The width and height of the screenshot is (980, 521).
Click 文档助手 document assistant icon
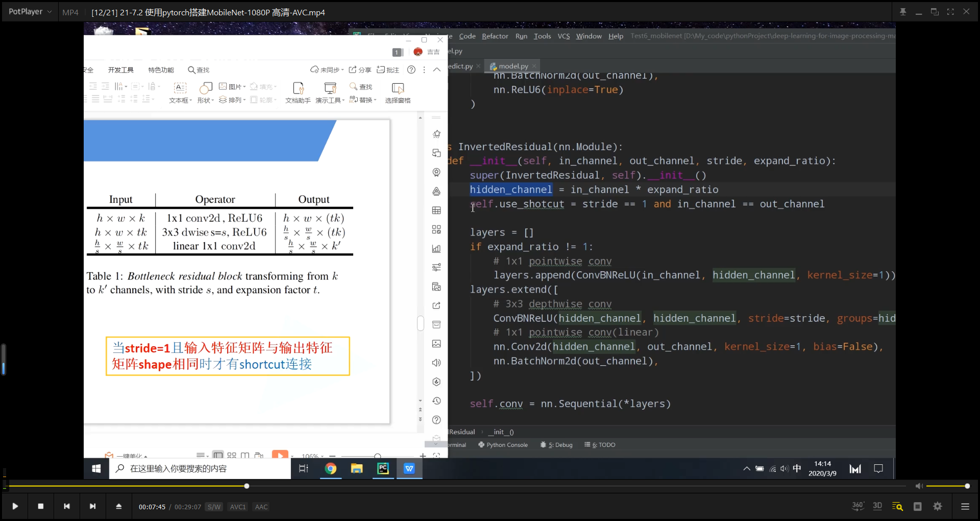[298, 93]
